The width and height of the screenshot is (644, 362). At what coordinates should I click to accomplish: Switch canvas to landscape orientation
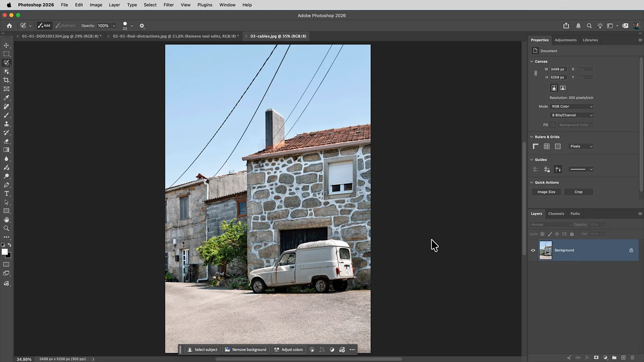coord(563,88)
